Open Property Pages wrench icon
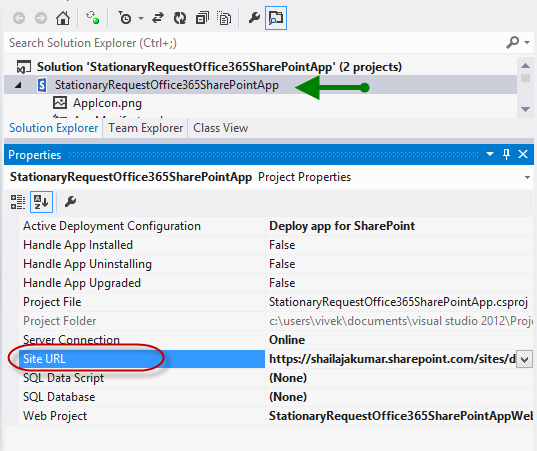The image size is (537, 451). click(71, 201)
